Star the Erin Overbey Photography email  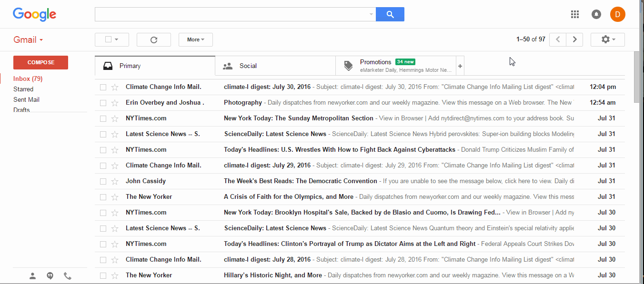114,103
